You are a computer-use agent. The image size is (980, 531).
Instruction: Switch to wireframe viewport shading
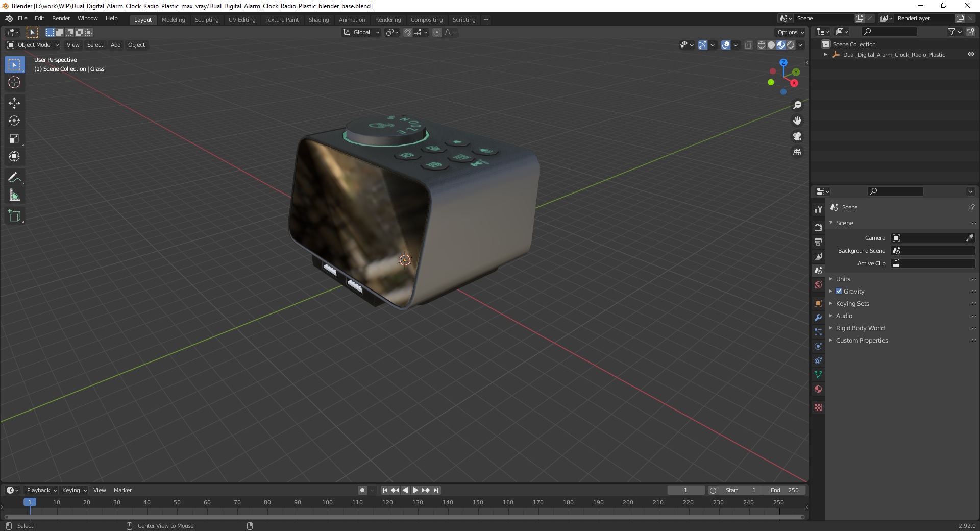click(762, 45)
